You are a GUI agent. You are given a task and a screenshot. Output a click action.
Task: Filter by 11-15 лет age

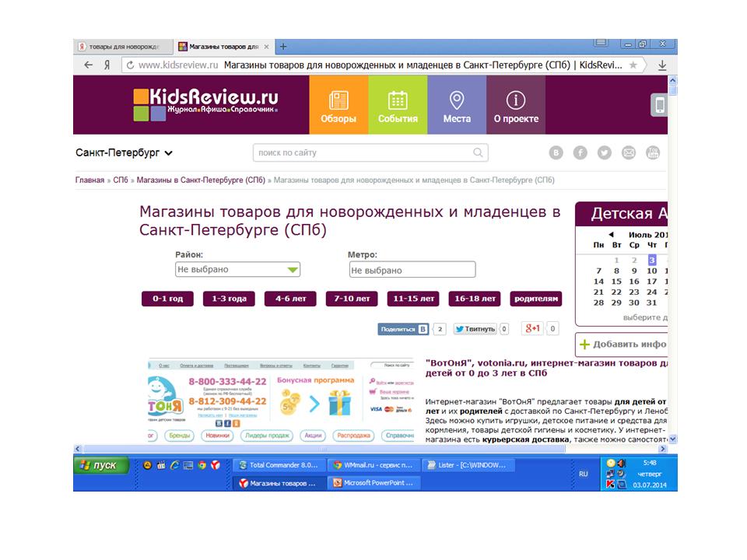[413, 299]
